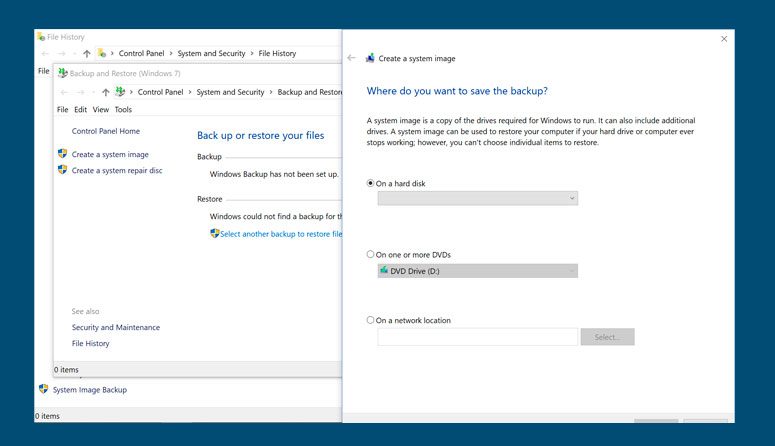Click Select another backup to restore files link
Screen dimensions: 775x446
(x=281, y=234)
